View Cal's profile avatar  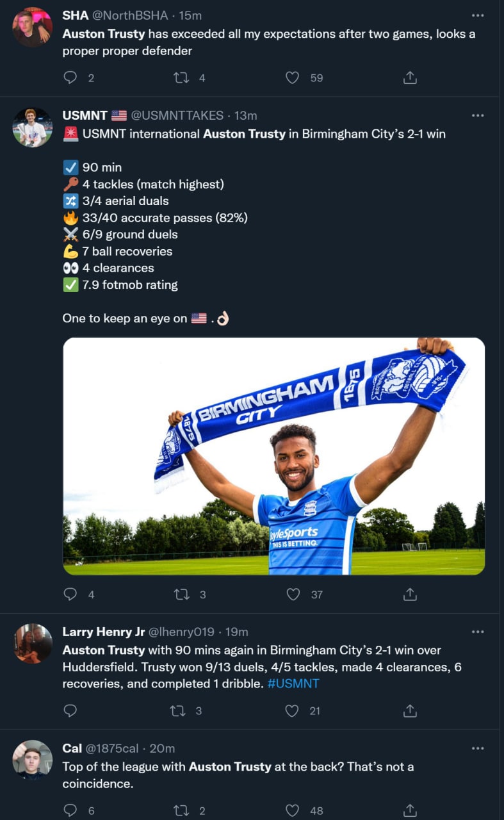click(33, 759)
